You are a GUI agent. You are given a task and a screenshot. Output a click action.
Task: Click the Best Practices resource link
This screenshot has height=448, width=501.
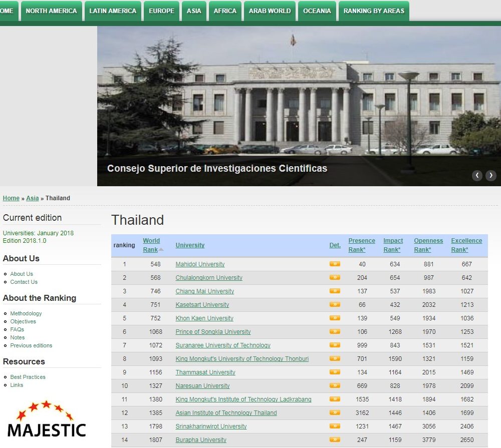pyautogui.click(x=28, y=377)
